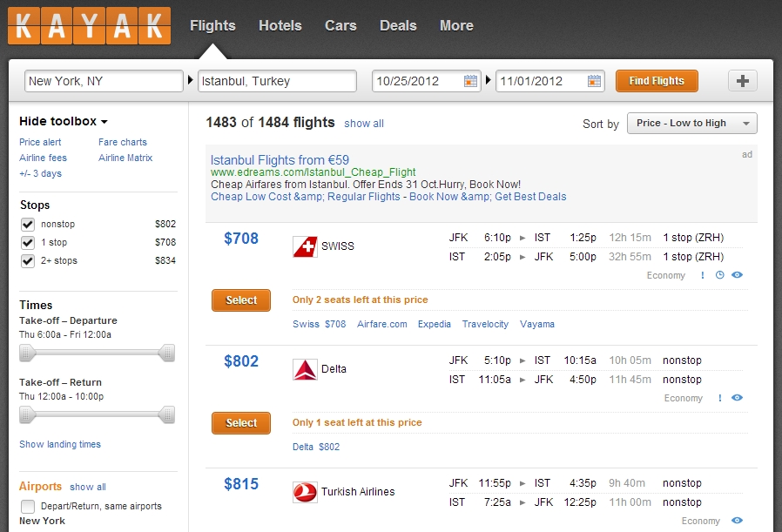Click exclamation alert icon on SWISS flight
782x532 pixels.
tap(703, 275)
